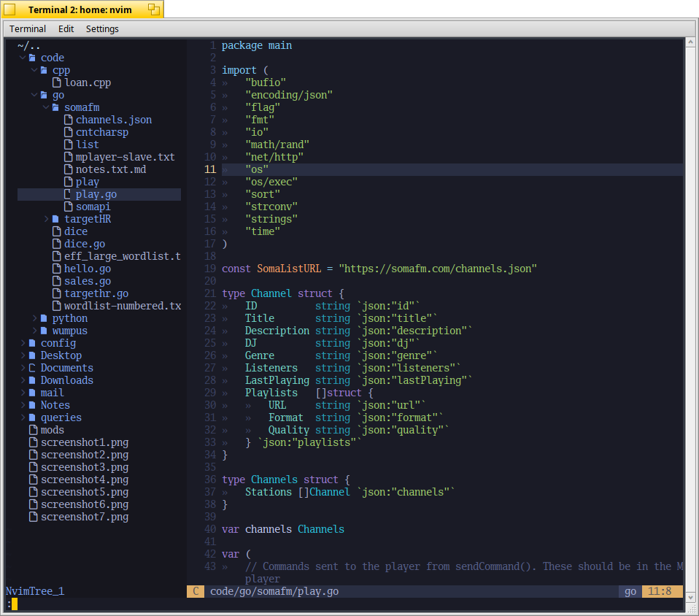Click the folder icon next to Downloads
This screenshot has width=699, height=616.
pos(32,380)
